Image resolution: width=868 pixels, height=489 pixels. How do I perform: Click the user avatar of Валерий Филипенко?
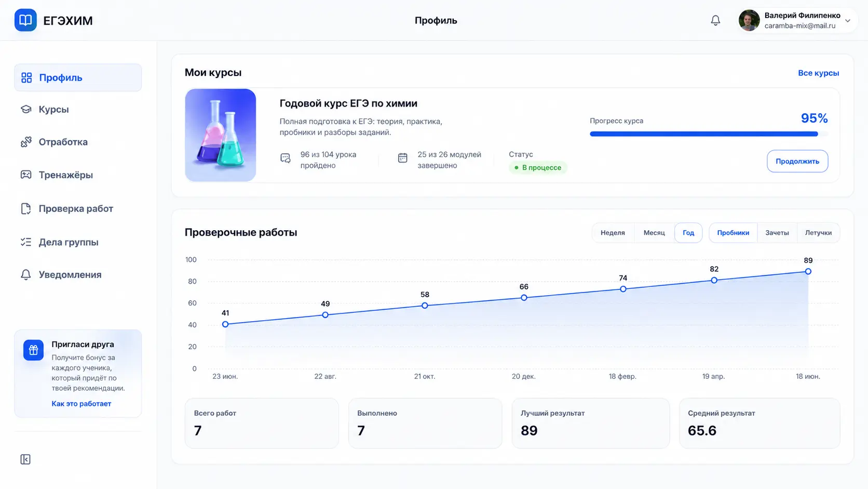tap(749, 20)
